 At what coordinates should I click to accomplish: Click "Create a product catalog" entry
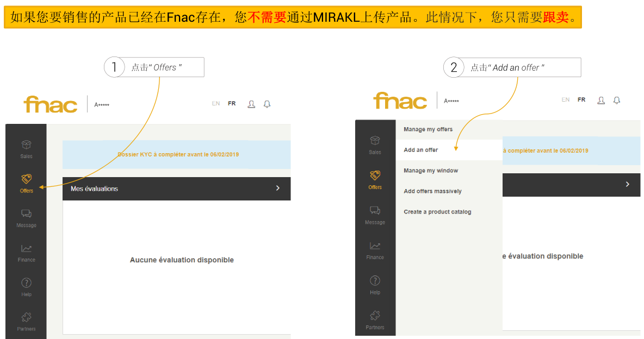point(437,212)
